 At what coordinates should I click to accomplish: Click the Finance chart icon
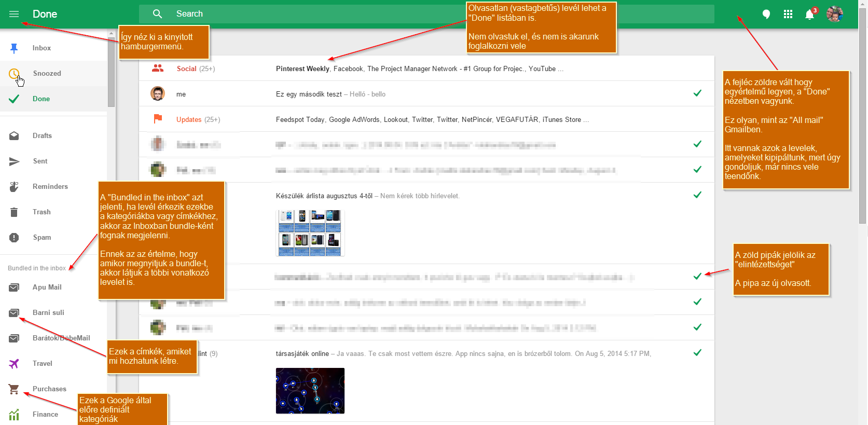(14, 415)
